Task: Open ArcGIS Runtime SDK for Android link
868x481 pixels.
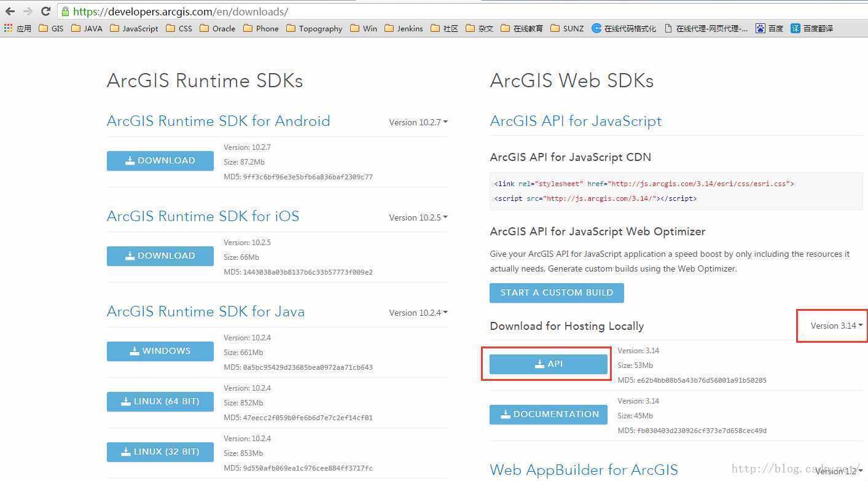Action: coord(219,121)
